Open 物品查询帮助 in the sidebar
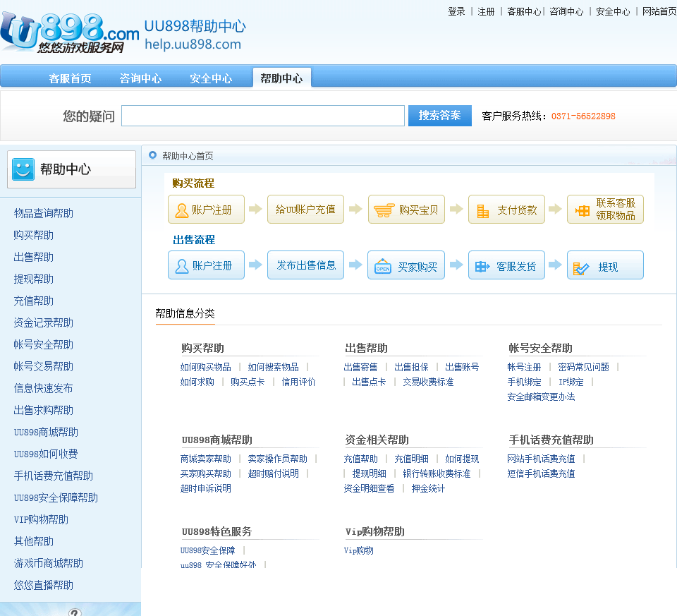Screen dimensions: 677x616 click(x=44, y=213)
